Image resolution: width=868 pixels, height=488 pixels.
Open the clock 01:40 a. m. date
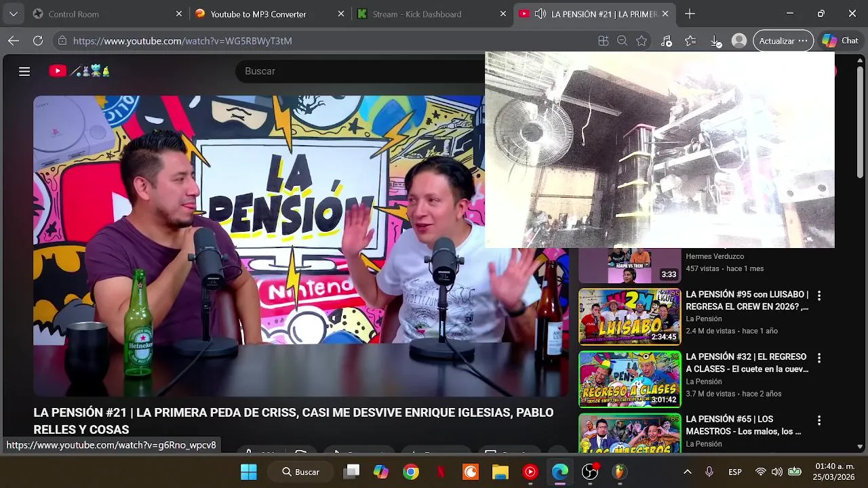835,472
